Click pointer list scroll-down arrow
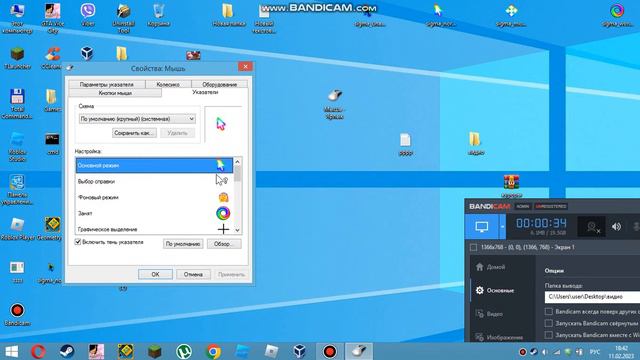 tap(237, 230)
